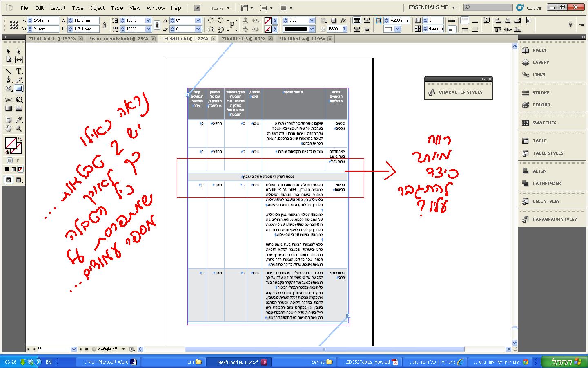Click the Rotate 90° clockwise icon

pyautogui.click(x=211, y=20)
